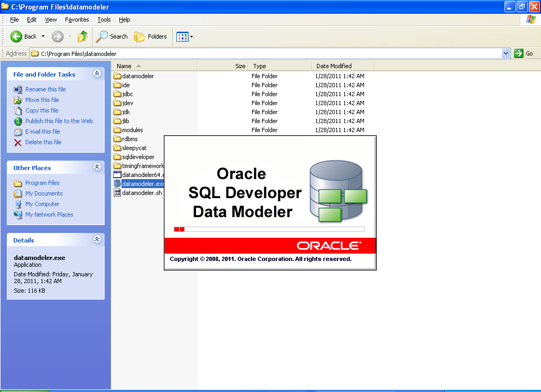Screen dimensions: 541x392
Task: Click E-mail this file link
Action: [x=42, y=132]
